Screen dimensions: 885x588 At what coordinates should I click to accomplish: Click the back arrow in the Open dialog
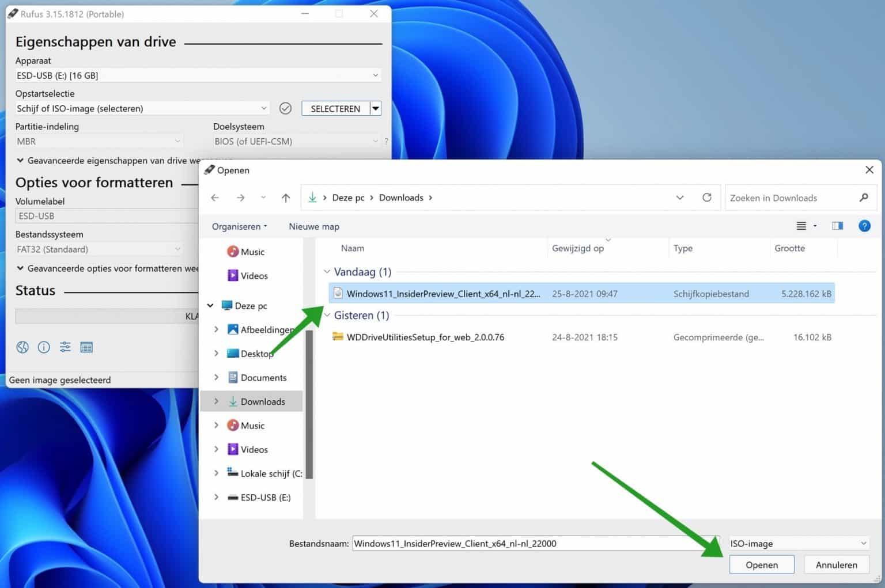(x=214, y=198)
